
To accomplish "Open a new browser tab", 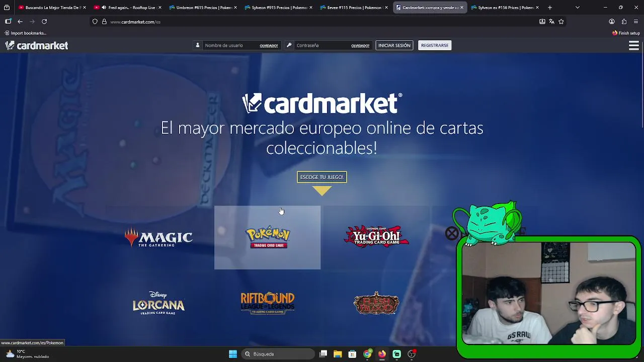I will (549, 8).
